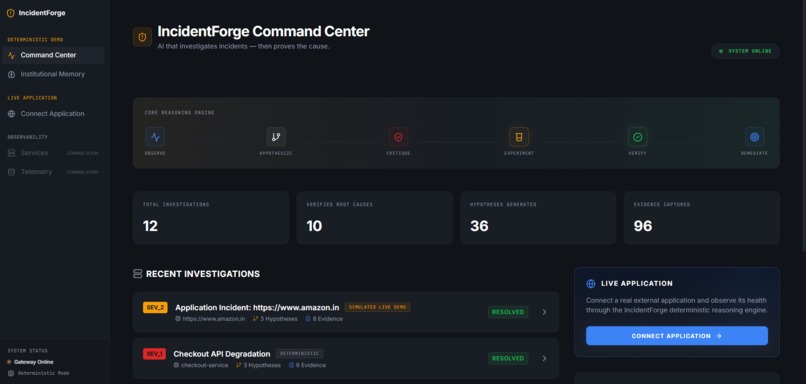Open the Checkout API Degradation incident
806x384 pixels.
coord(346,358)
